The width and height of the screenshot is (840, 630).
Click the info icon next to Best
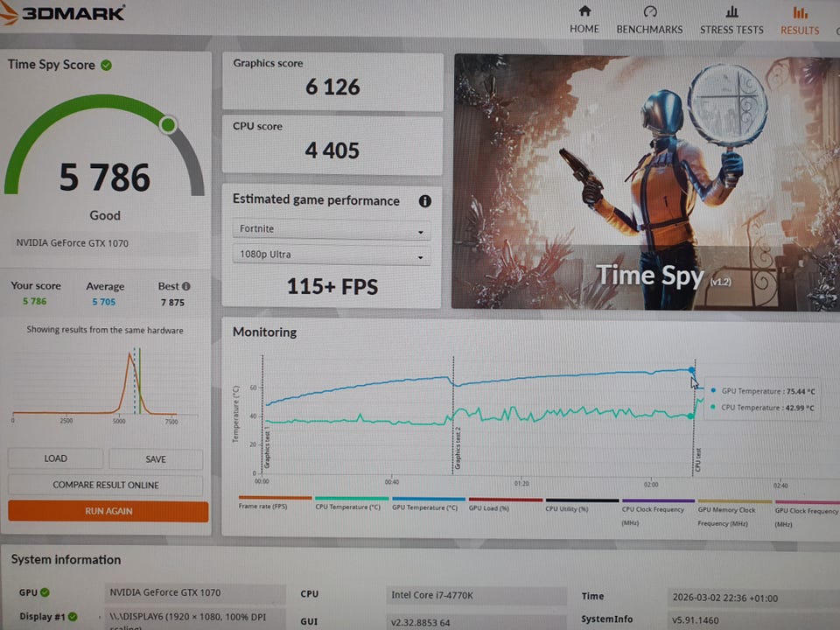coord(185,286)
